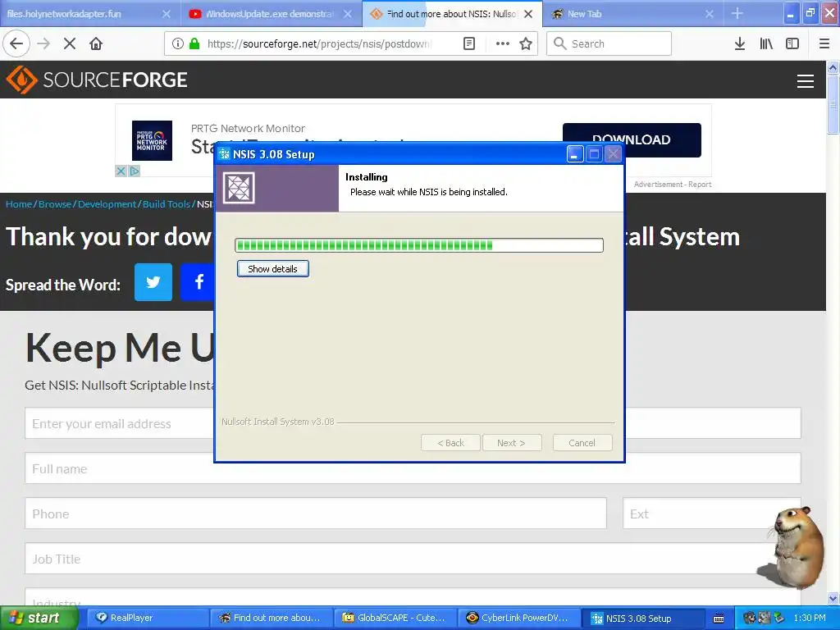Switch to RealPlayer in taskbar
840x630 pixels.
click(148, 618)
